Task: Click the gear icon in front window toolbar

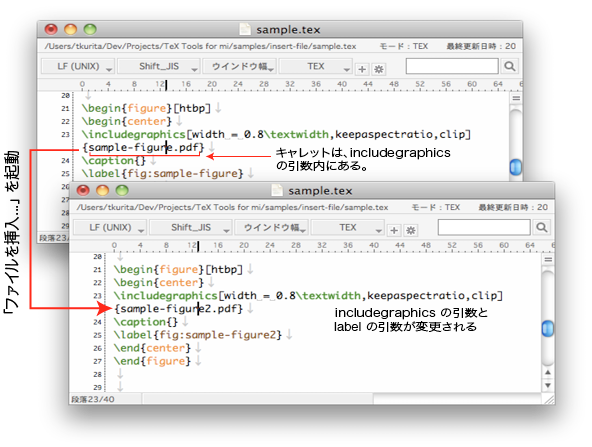Action: tap(411, 230)
